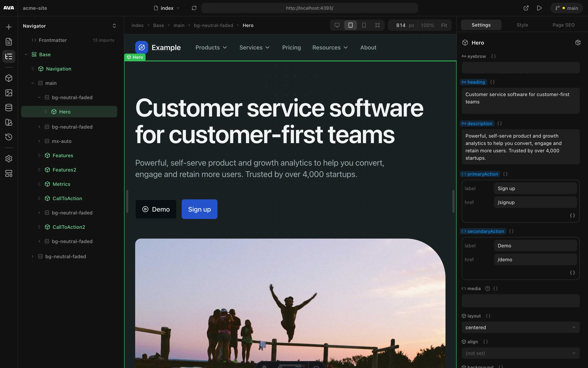Open the align (not set) dropdown
This screenshot has height=368, width=588.
point(520,353)
